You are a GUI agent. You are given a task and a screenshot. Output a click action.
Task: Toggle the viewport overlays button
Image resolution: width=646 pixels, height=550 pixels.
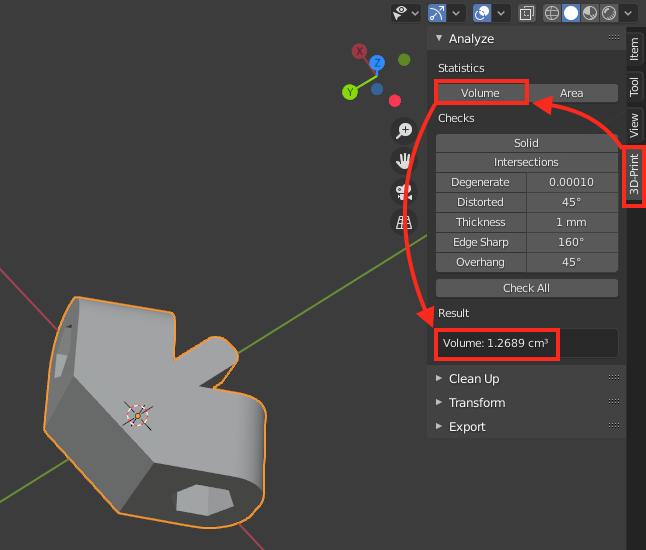480,13
